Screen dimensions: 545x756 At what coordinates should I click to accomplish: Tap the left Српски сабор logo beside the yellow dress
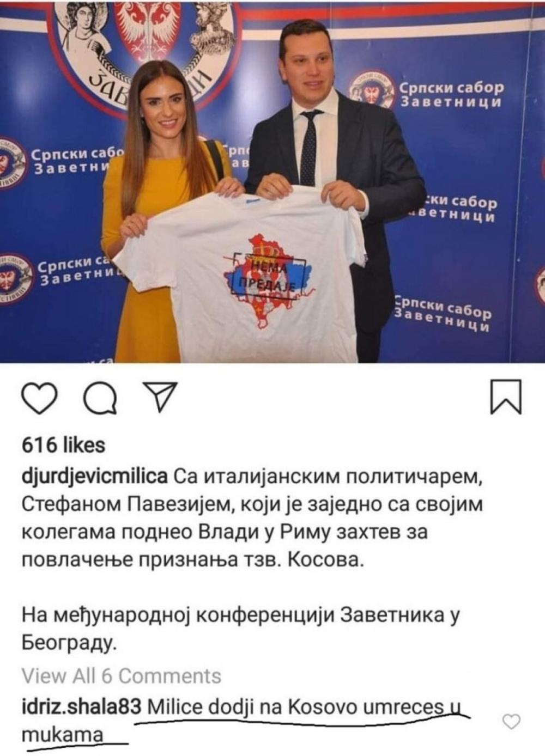(x=60, y=159)
